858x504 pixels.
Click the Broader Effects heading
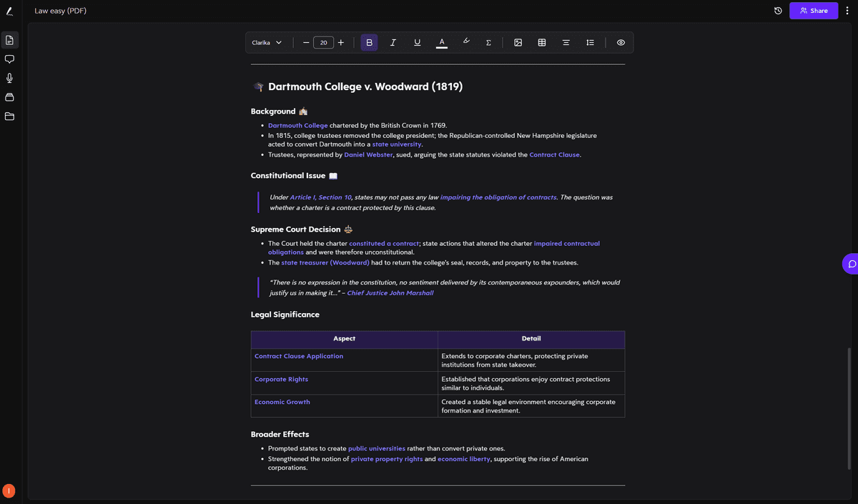[x=280, y=434]
